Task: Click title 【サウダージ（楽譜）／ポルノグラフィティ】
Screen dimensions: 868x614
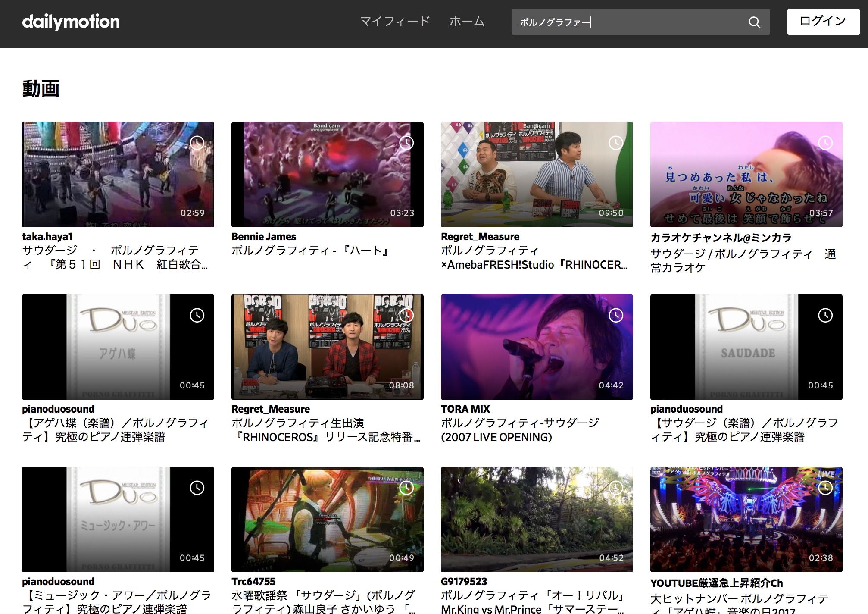Action: [745, 430]
